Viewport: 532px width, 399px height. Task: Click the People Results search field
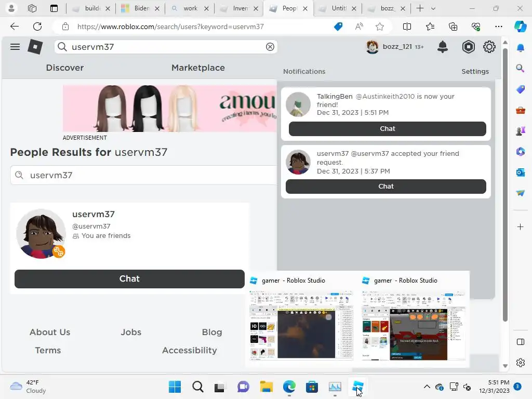[x=143, y=175]
